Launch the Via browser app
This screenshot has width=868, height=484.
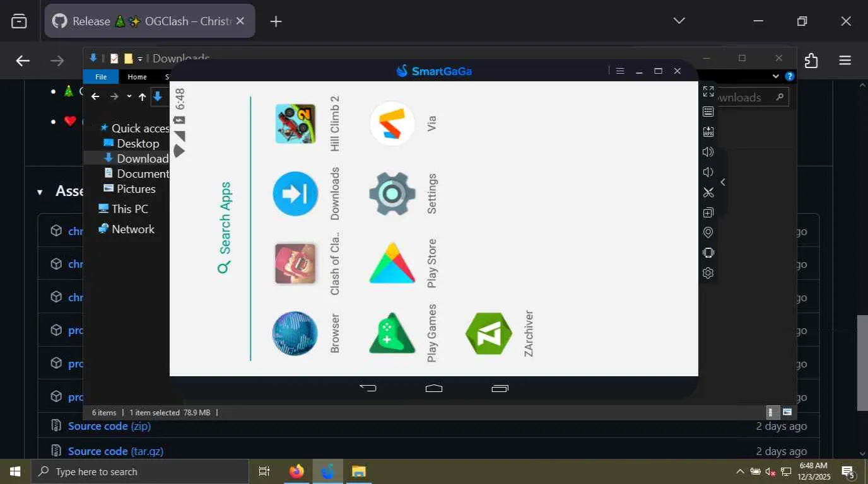392,124
